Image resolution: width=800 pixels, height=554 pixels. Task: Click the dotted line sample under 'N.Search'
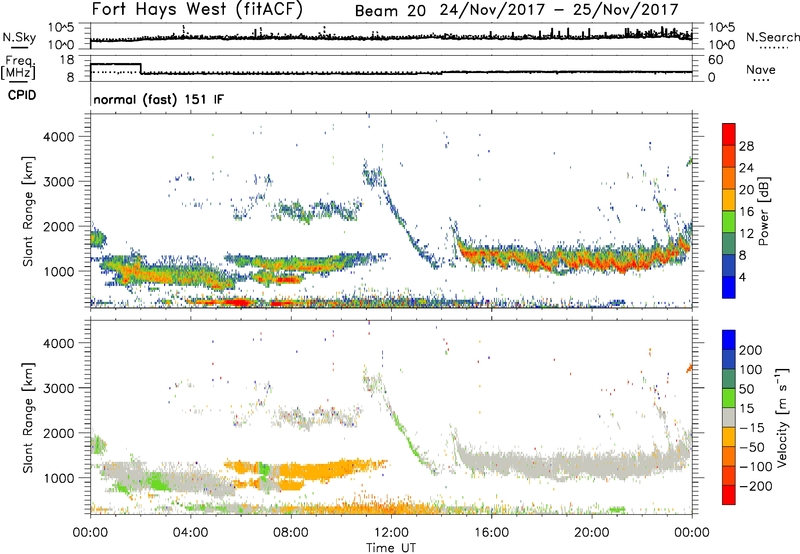(774, 48)
